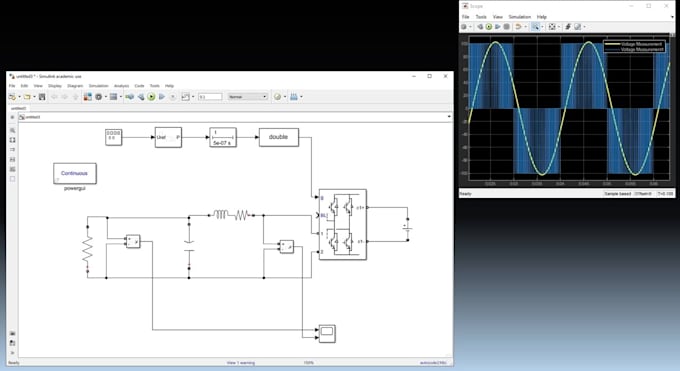Save the Simulink model via floppy icon
The image size is (680, 371).
[x=42, y=97]
